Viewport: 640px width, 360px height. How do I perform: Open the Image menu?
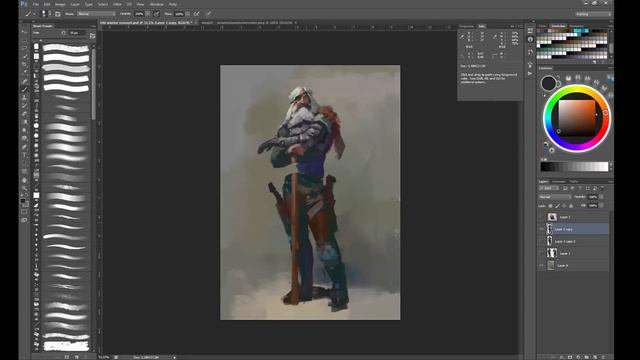60,4
